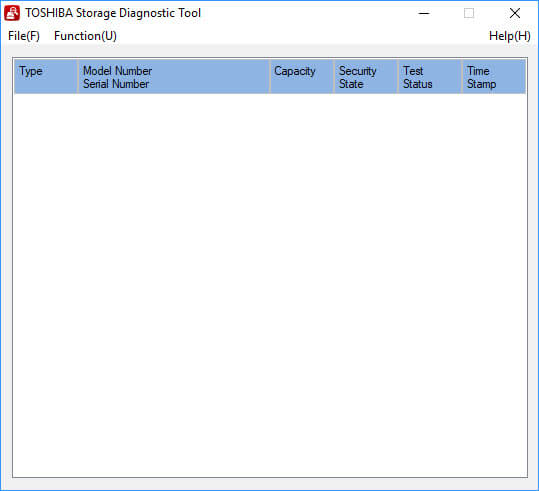Click divider between Type and Model Number headers
Viewport: 539px width, 491px height.
coord(78,76)
